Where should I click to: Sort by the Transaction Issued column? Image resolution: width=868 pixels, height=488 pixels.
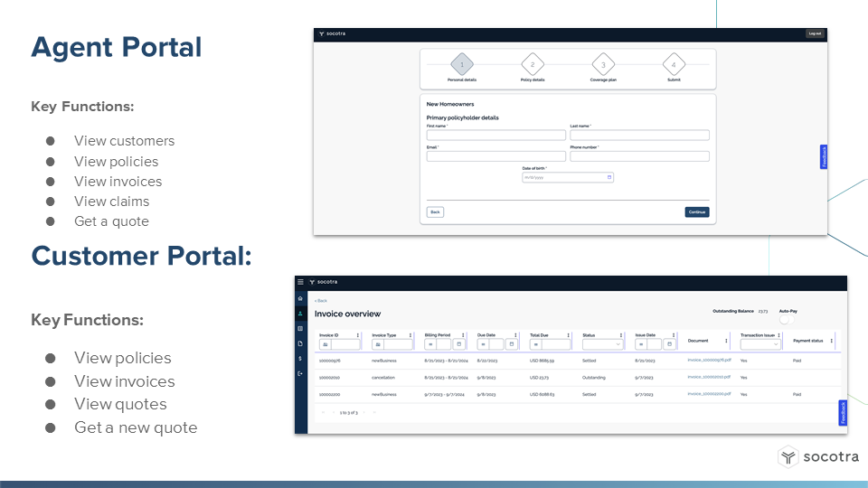[x=778, y=335]
